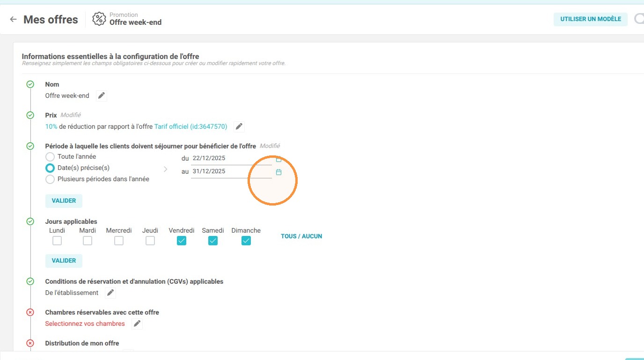Select the 'Toute l'année' radio option

(x=50, y=157)
